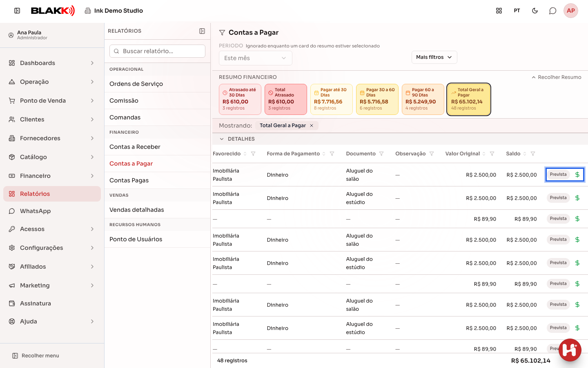This screenshot has height=368, width=588.
Task: Switch language via PT button
Action: pos(517,11)
